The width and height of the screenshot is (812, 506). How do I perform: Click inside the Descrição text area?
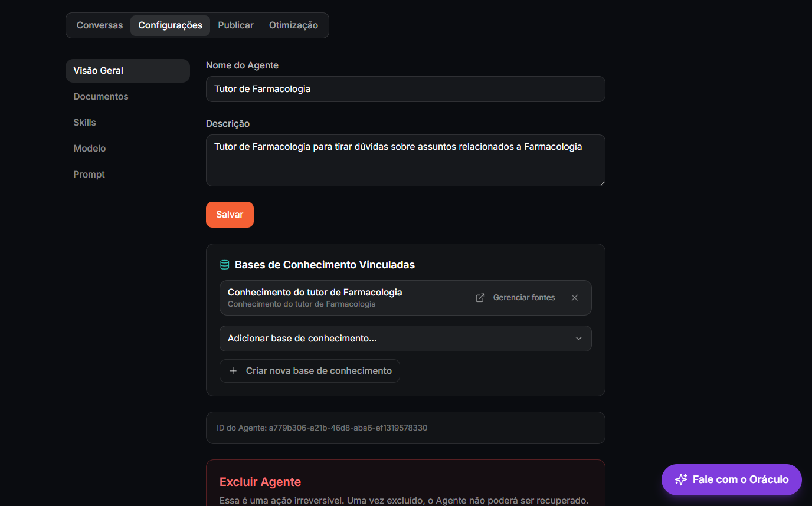point(405,160)
